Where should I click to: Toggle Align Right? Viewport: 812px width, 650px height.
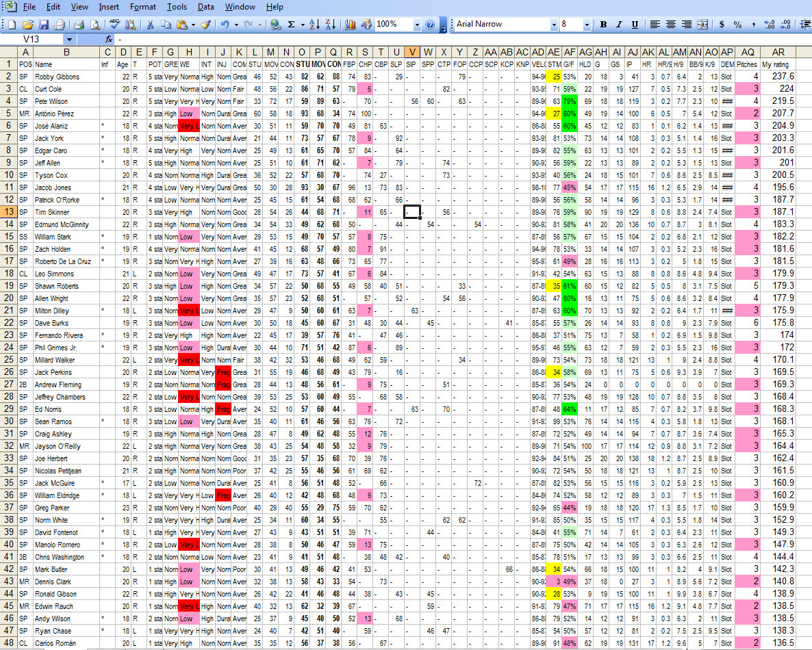[687, 25]
